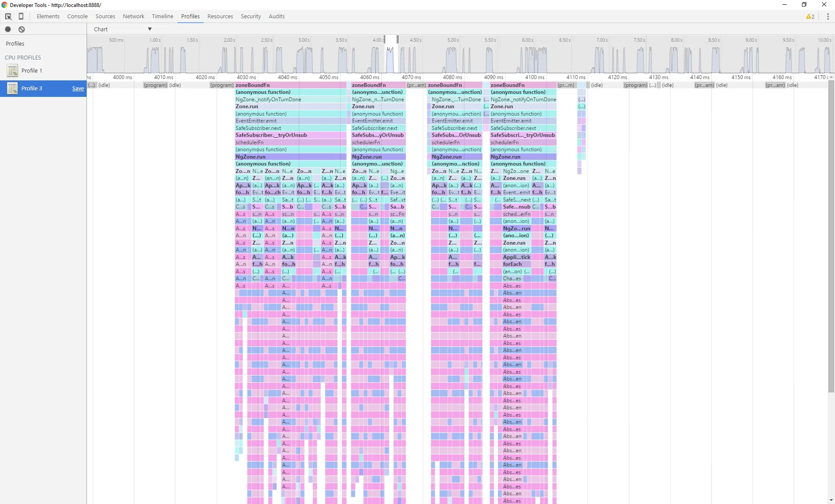835x504 pixels.
Task: Click the inspect element picker icon
Action: (x=8, y=17)
